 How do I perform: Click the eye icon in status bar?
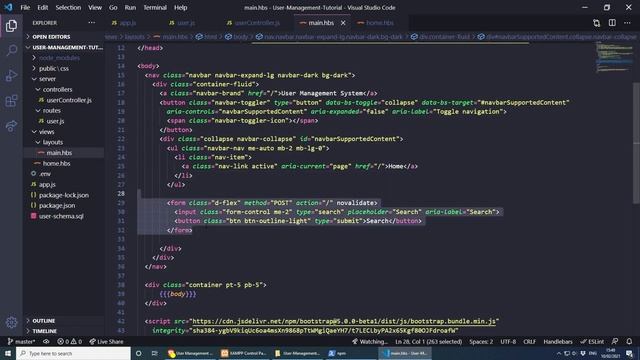point(46,341)
